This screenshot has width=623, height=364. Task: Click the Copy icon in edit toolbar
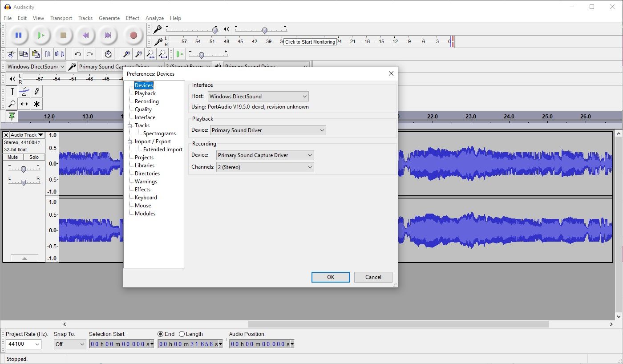(x=24, y=54)
